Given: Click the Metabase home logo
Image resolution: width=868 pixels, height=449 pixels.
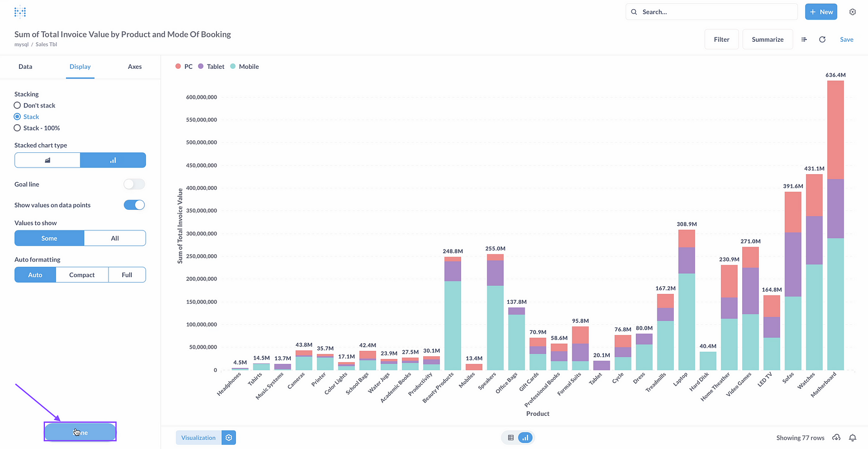Looking at the screenshot, I should click(20, 12).
